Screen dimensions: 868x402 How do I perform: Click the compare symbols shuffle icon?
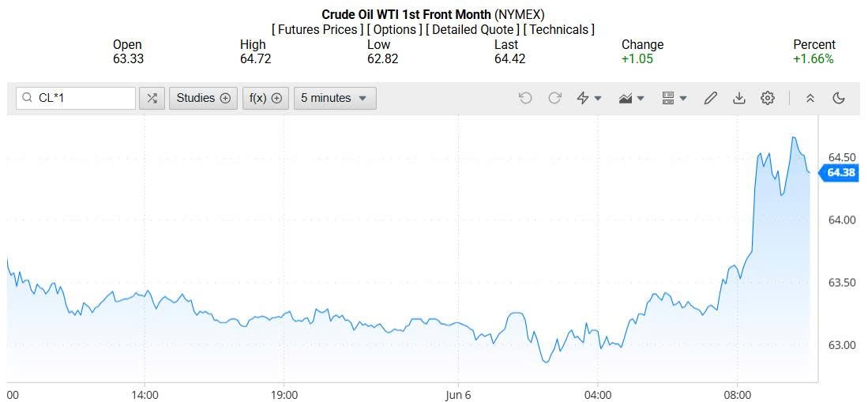[x=152, y=98]
